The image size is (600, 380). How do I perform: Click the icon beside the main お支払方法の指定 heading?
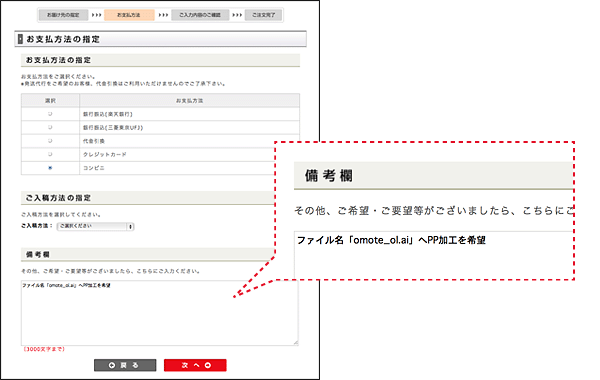20,39
